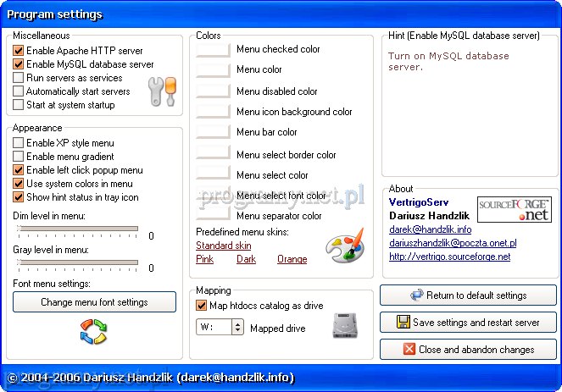Select the Orange menu skin
This screenshot has height=392, width=562.
click(292, 259)
